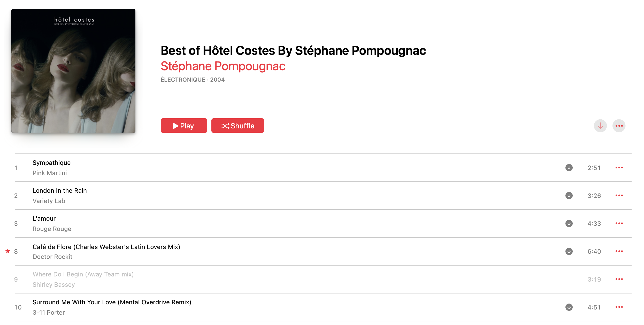Open more options for Where Do I Begin
The height and width of the screenshot is (325, 644).
tap(619, 279)
